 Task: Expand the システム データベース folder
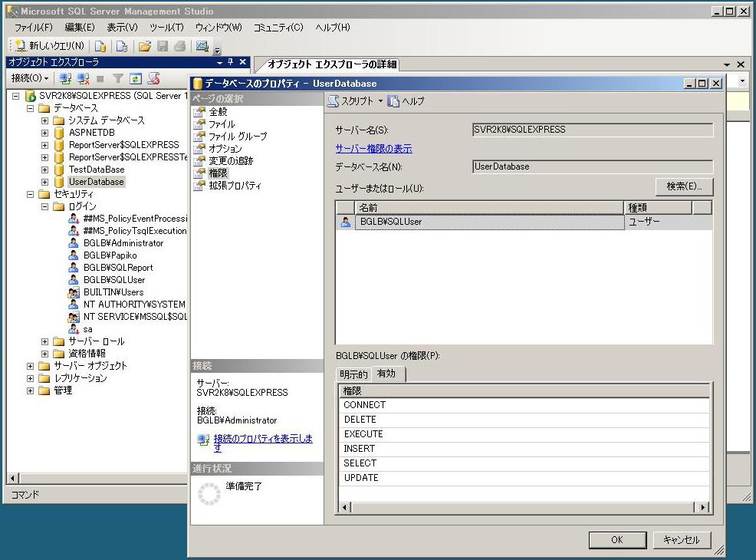(x=44, y=120)
